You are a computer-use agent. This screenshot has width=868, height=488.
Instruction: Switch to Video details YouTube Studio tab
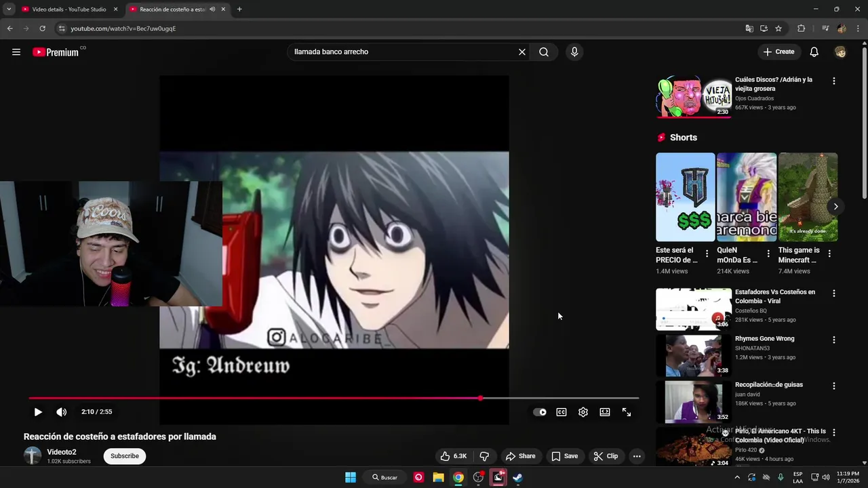pyautogui.click(x=68, y=9)
